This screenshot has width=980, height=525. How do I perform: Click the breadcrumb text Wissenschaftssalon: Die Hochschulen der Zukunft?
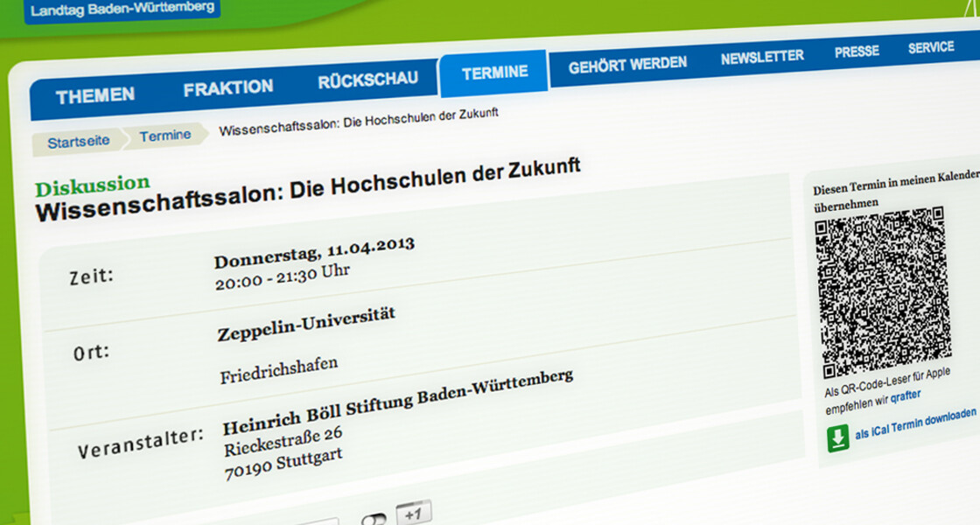[x=359, y=122]
